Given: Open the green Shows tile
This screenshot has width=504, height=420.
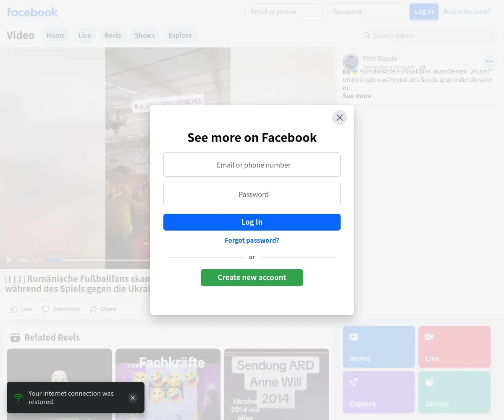Looking at the screenshot, I should coord(454,392).
